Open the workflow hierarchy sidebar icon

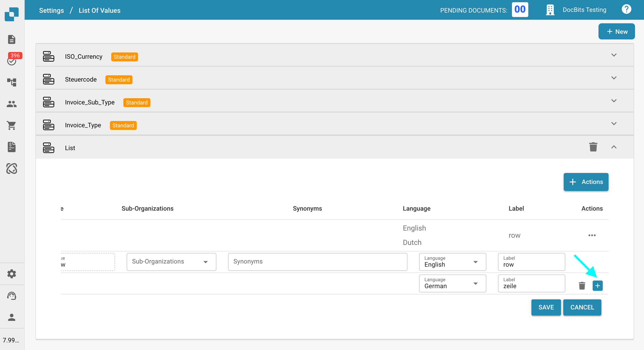(12, 82)
